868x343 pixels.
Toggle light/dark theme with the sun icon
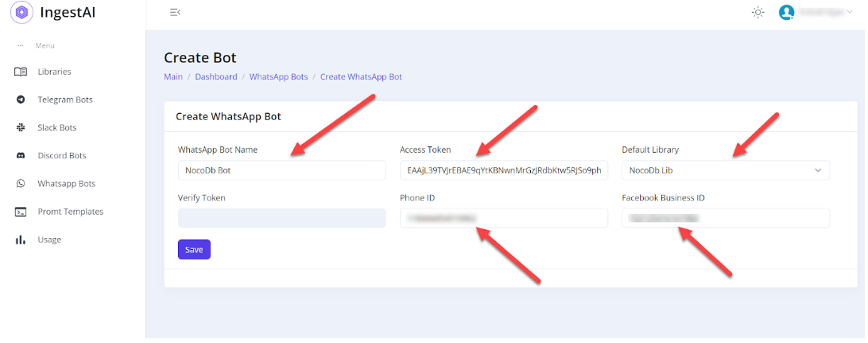[758, 12]
